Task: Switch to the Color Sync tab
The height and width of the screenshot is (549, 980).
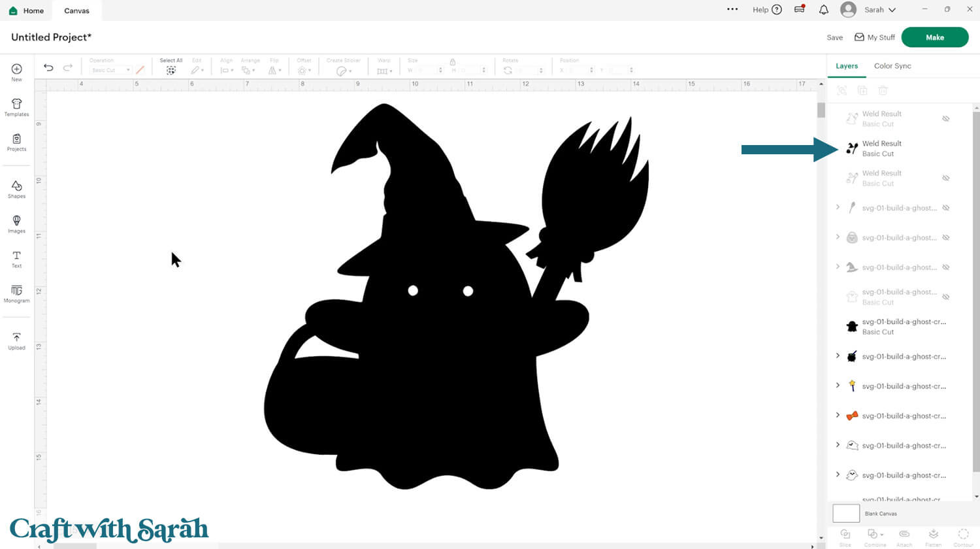Action: click(892, 66)
